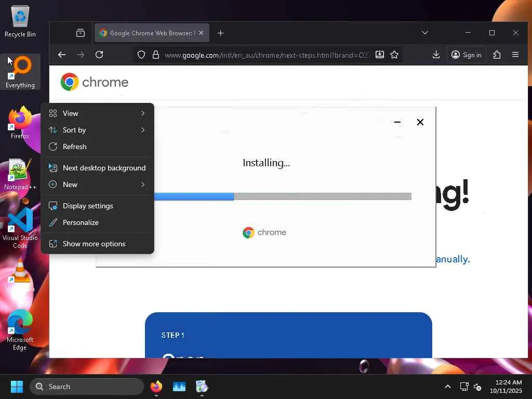
Task: Close the Google Chrome Web Browser tab
Action: [x=201, y=33]
